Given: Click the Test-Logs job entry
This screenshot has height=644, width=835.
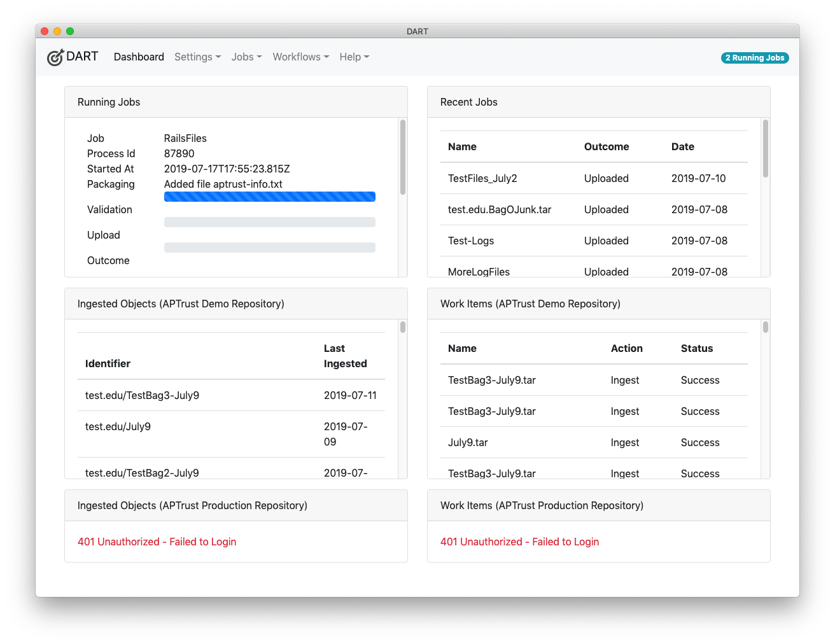Looking at the screenshot, I should coord(471,241).
